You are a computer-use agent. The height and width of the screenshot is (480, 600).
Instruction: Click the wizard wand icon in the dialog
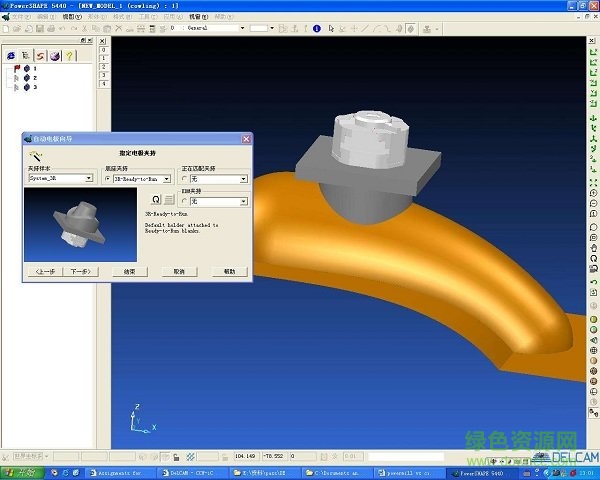(x=33, y=157)
